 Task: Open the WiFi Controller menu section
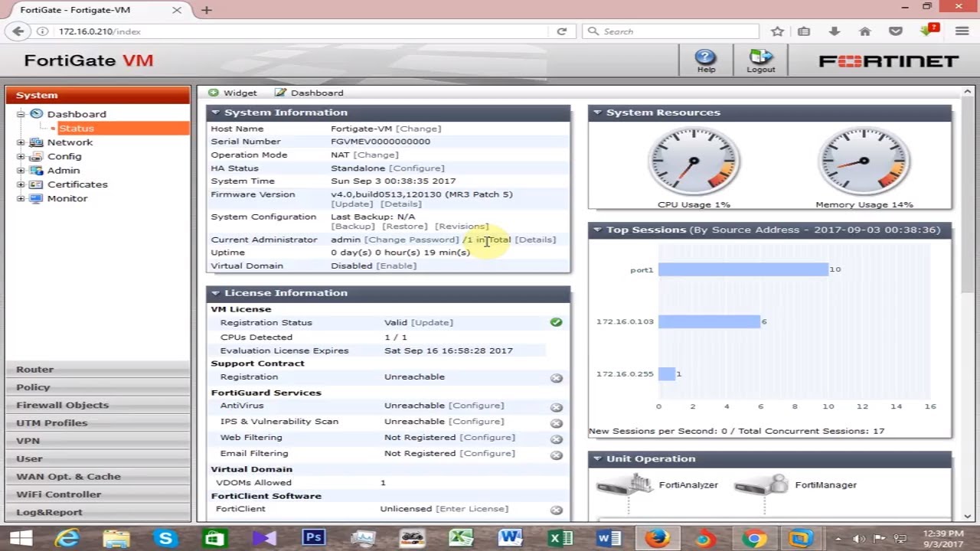97,494
